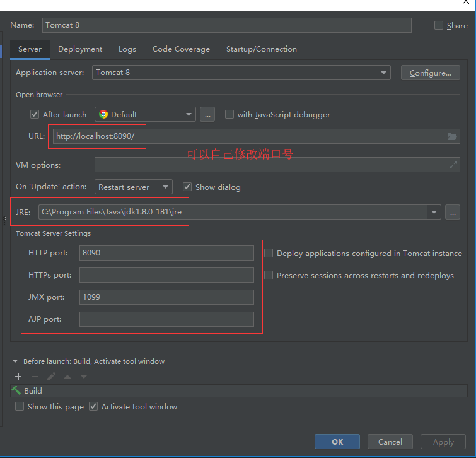Image resolution: width=476 pixels, height=458 pixels.
Task: Enable Preserve sessions across restarts and redeploys
Action: (x=269, y=275)
